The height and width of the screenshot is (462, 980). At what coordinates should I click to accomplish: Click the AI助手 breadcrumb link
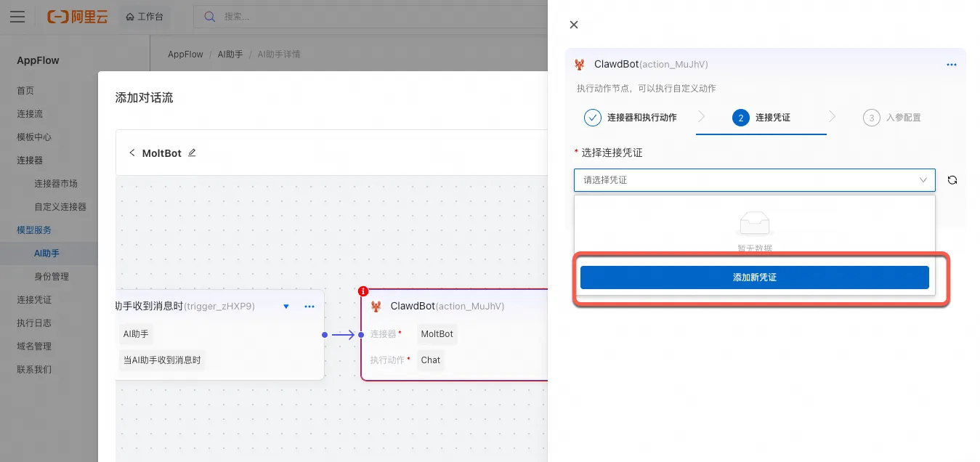[x=230, y=54]
